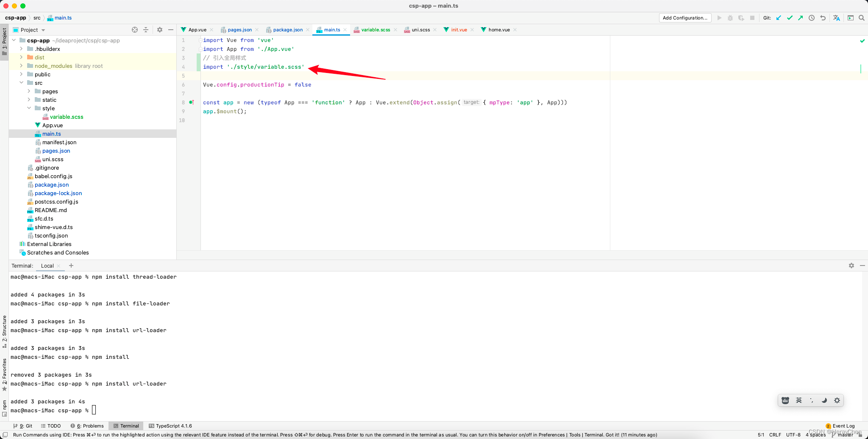Screen dimensions: 868x439
Task: Show Git history clock icon
Action: pos(812,18)
